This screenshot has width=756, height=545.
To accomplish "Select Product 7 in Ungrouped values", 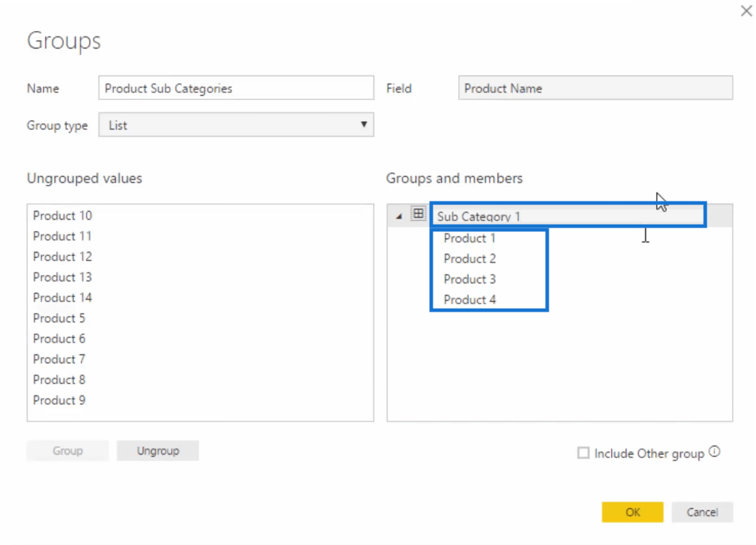I will (59, 359).
